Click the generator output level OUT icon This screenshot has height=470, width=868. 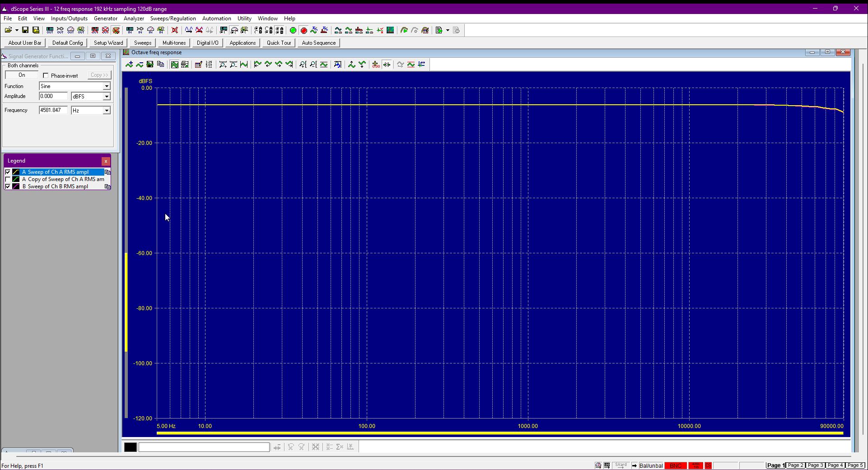tap(50, 30)
